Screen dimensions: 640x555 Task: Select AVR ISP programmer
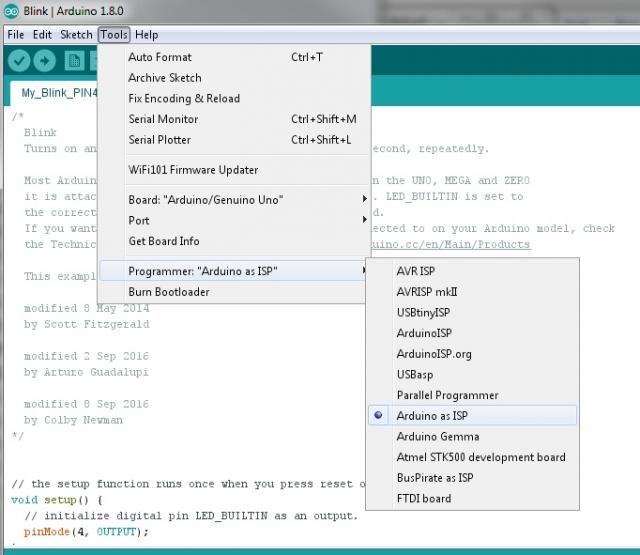473,271
